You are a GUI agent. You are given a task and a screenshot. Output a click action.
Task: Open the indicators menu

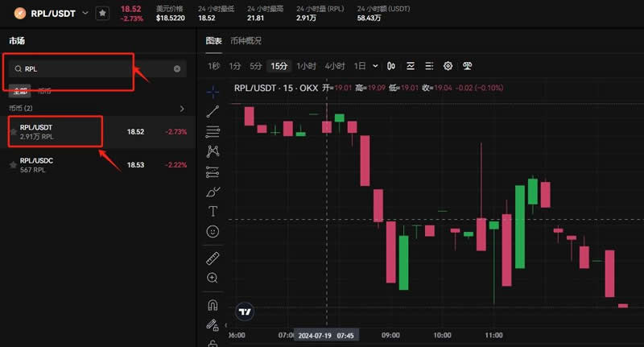pos(411,66)
